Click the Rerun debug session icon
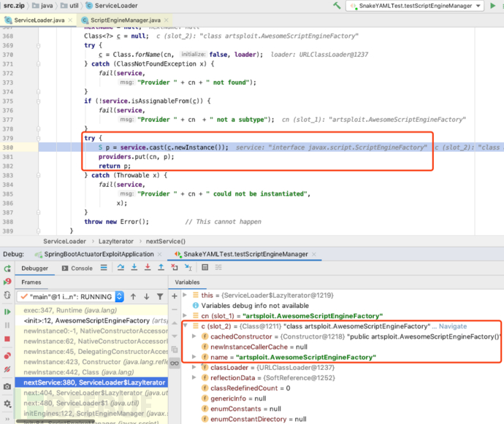Screen dimensions: 504x424 tap(7, 269)
